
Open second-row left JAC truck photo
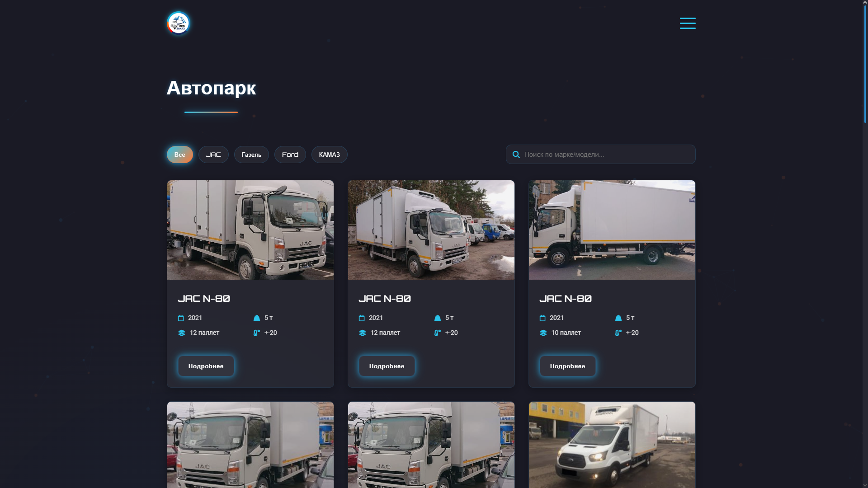point(250,445)
